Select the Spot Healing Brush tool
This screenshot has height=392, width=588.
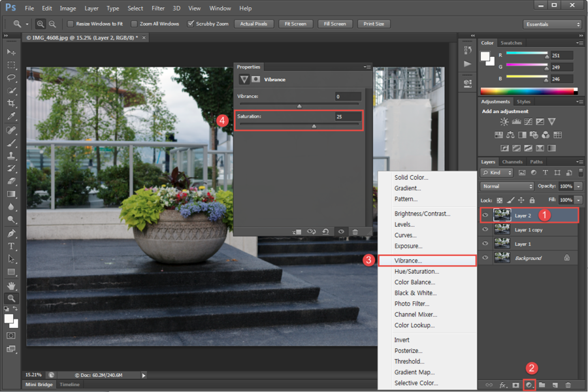click(x=11, y=130)
